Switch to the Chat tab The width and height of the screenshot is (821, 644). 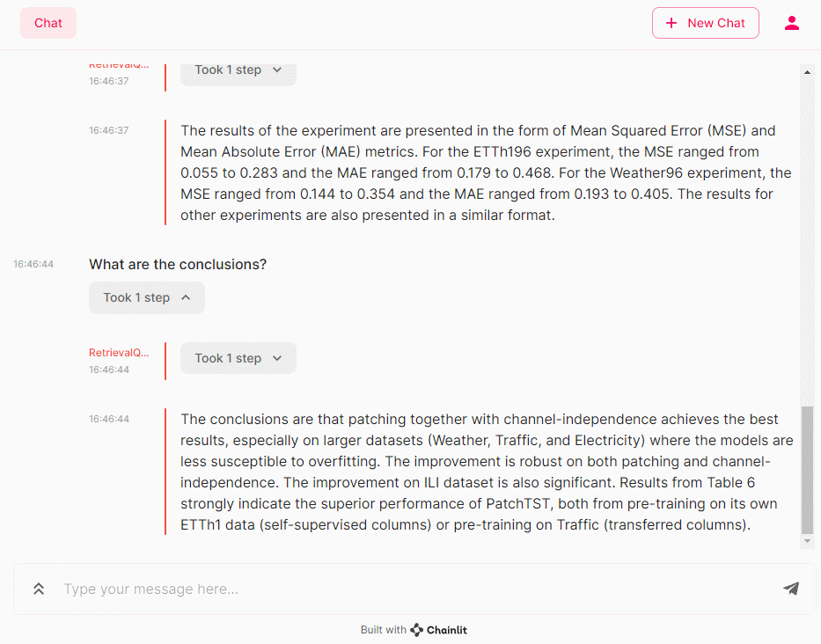48,23
